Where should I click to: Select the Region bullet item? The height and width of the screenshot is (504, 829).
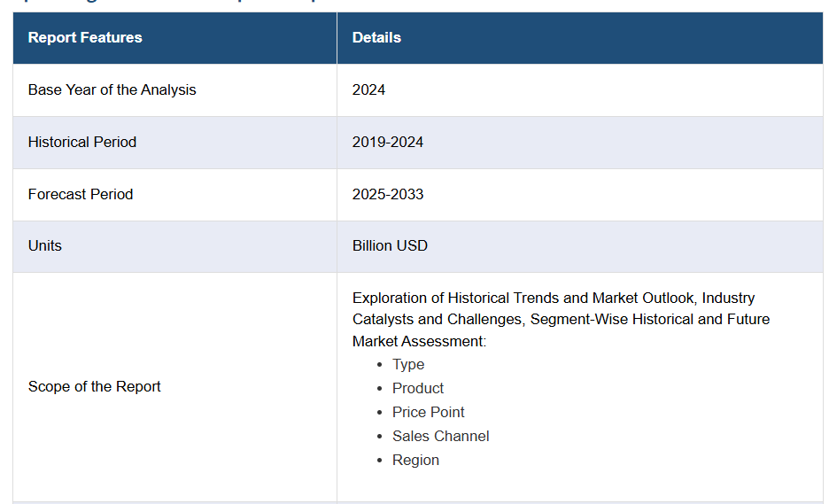click(415, 460)
